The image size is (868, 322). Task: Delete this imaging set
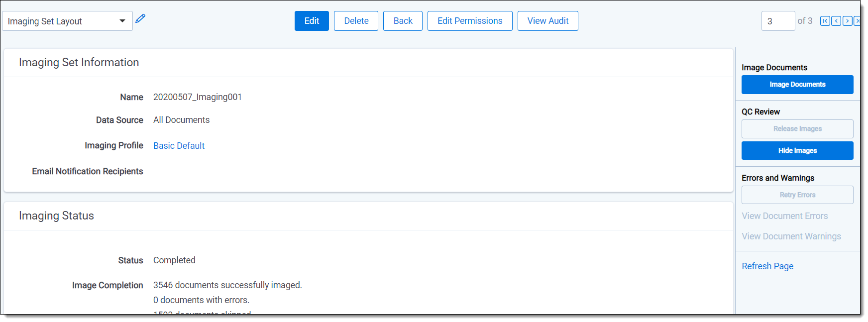pyautogui.click(x=356, y=21)
